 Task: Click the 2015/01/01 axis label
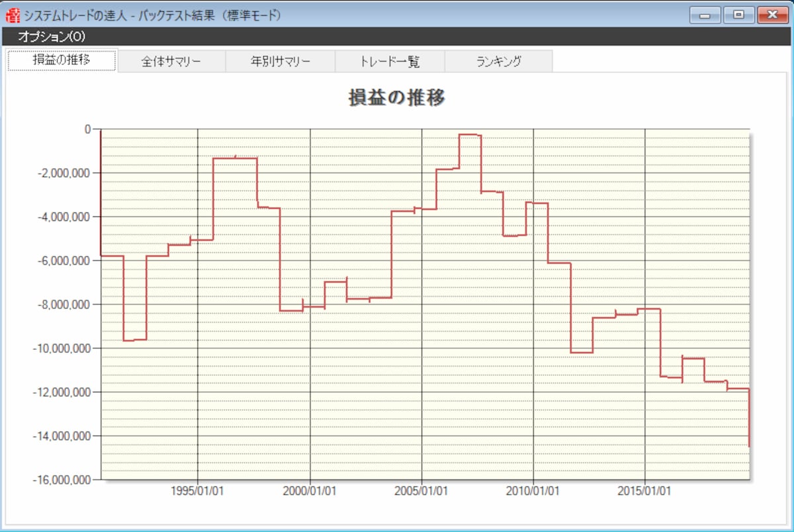pos(645,492)
